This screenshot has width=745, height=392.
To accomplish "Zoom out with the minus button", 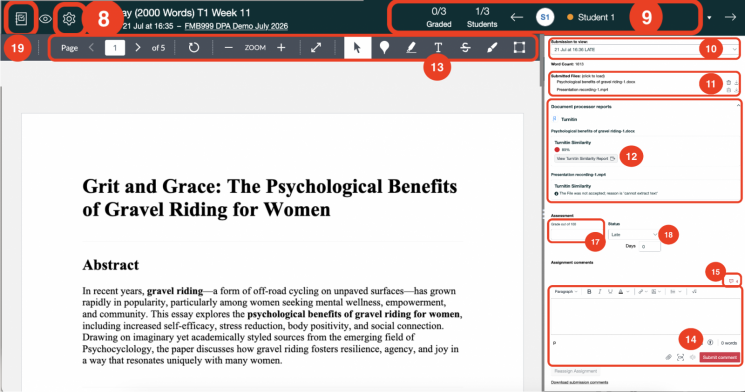I will coord(229,48).
